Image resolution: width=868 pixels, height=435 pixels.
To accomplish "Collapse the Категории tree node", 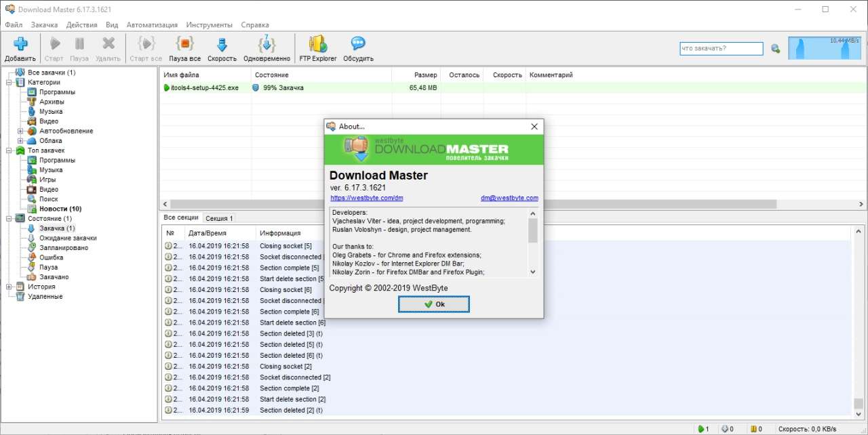I will [9, 82].
